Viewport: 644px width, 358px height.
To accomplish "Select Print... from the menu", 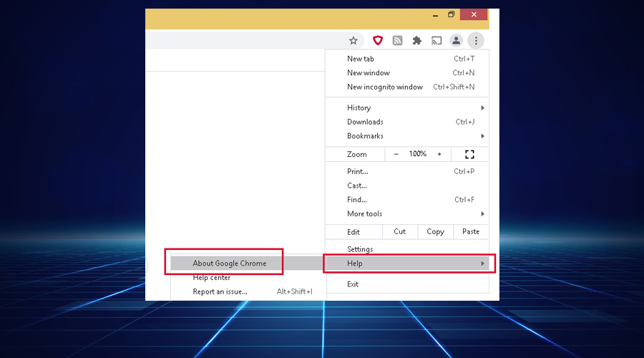I will [x=407, y=171].
